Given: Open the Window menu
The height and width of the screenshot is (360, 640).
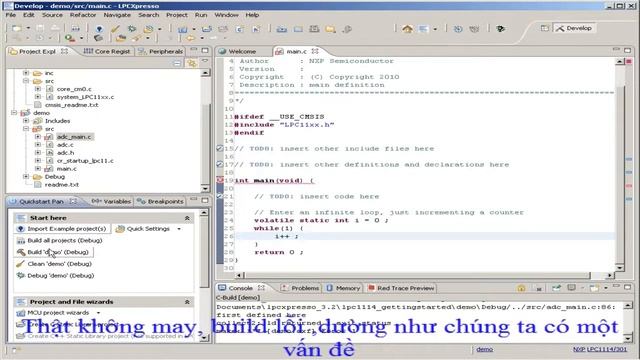Looking at the screenshot, I should click(227, 15).
